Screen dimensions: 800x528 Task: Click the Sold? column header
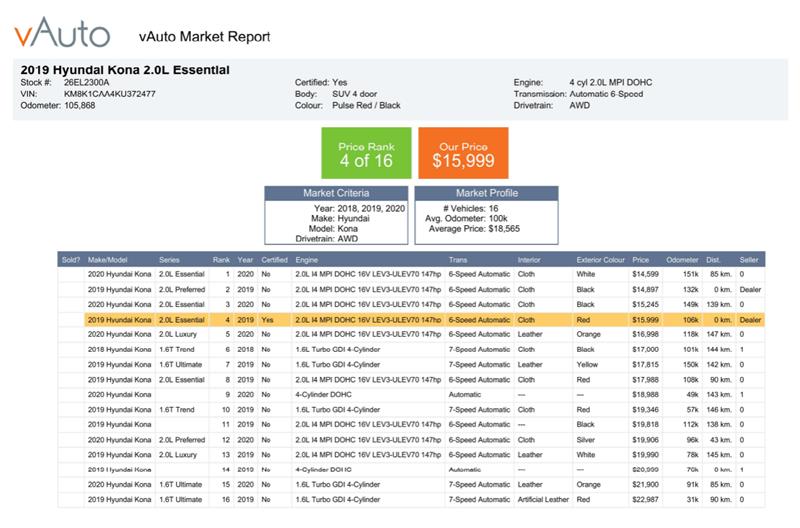70,260
